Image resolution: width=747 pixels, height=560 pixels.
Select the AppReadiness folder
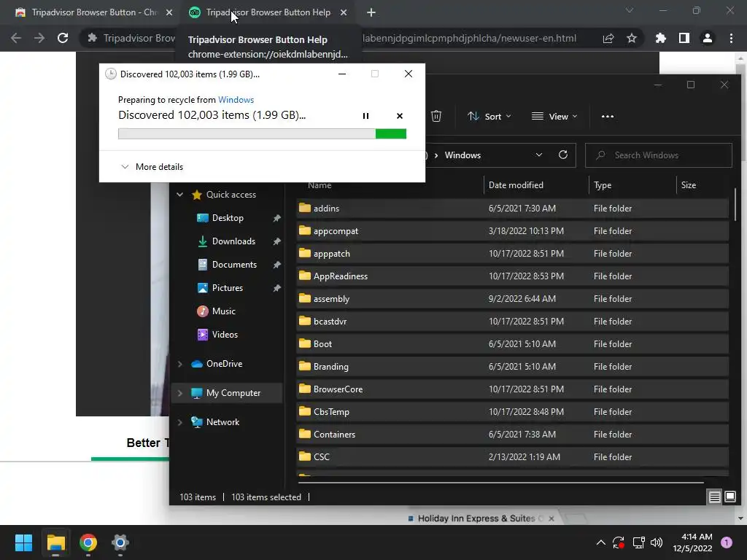512,276
